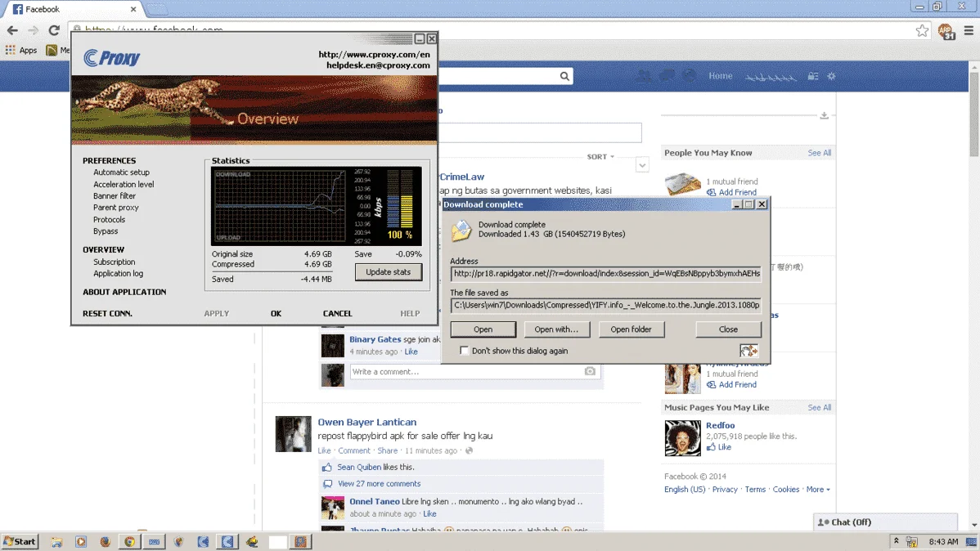This screenshot has width=980, height=551.
Task: Click the download Address field
Action: [605, 274]
